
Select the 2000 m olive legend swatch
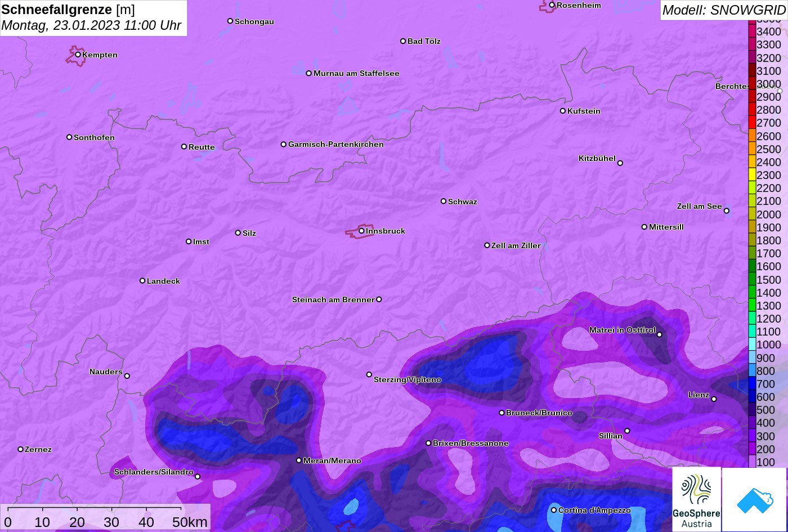click(x=751, y=214)
